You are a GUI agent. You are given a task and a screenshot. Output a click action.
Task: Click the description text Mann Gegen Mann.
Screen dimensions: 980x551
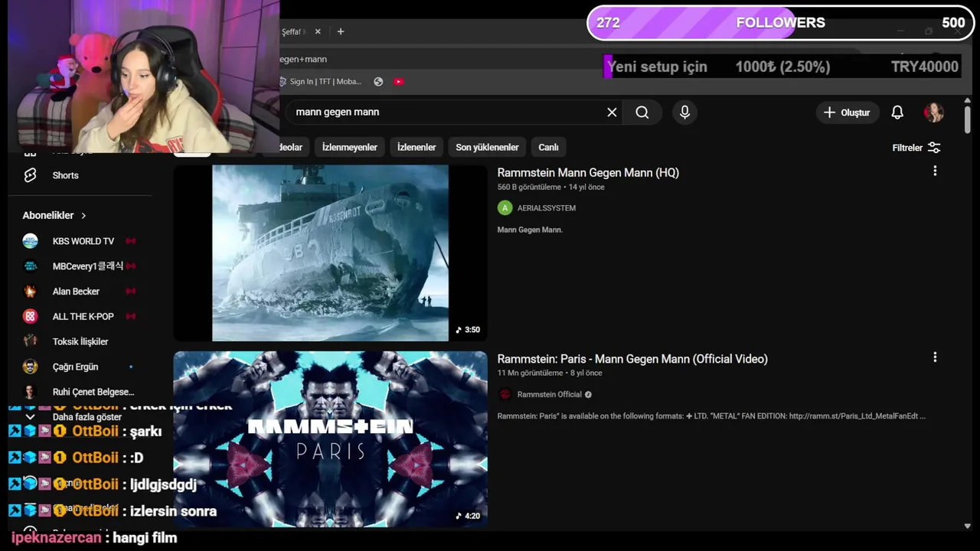(530, 230)
